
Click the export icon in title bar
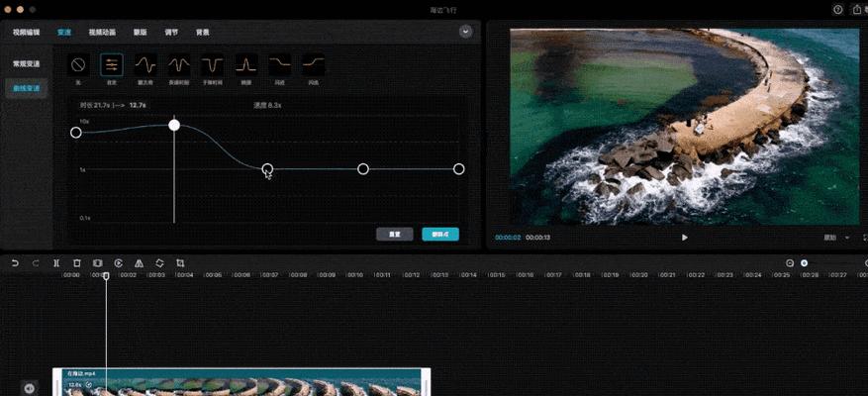pos(857,10)
